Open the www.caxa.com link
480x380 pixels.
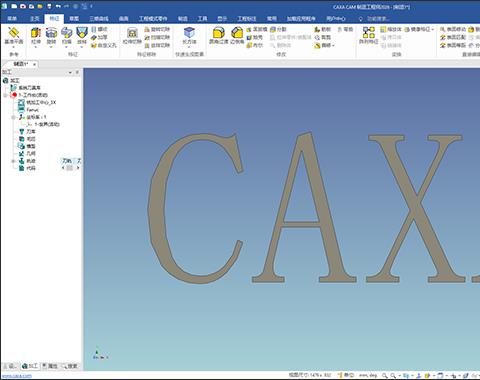[17, 376]
